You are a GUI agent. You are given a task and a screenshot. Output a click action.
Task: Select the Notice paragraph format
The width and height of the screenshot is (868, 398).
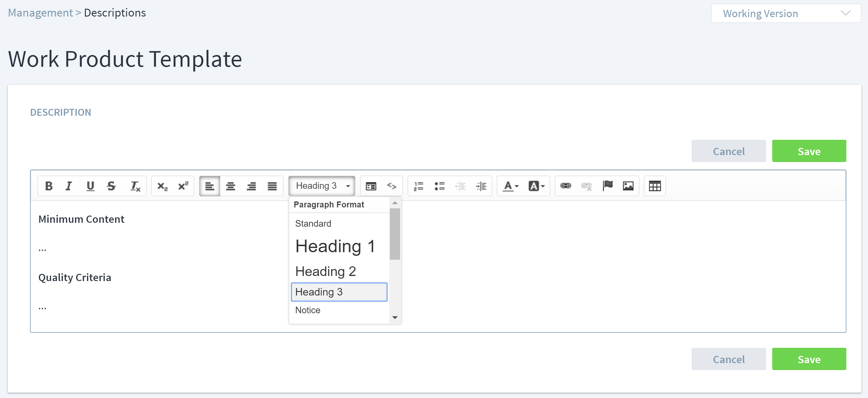[307, 310]
